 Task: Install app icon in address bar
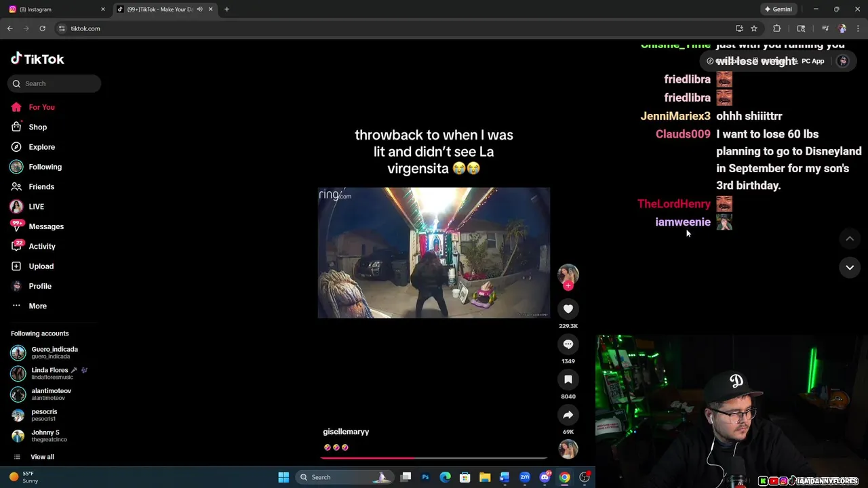(739, 28)
